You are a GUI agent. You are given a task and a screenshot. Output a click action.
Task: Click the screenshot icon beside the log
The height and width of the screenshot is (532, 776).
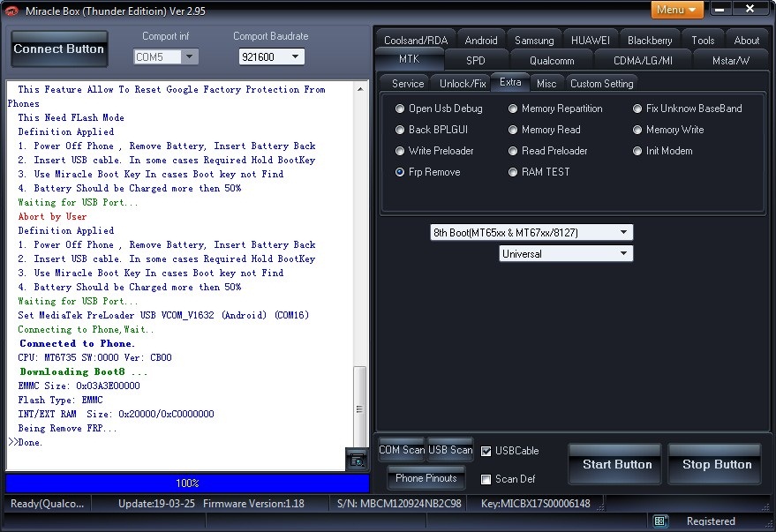coord(357,461)
